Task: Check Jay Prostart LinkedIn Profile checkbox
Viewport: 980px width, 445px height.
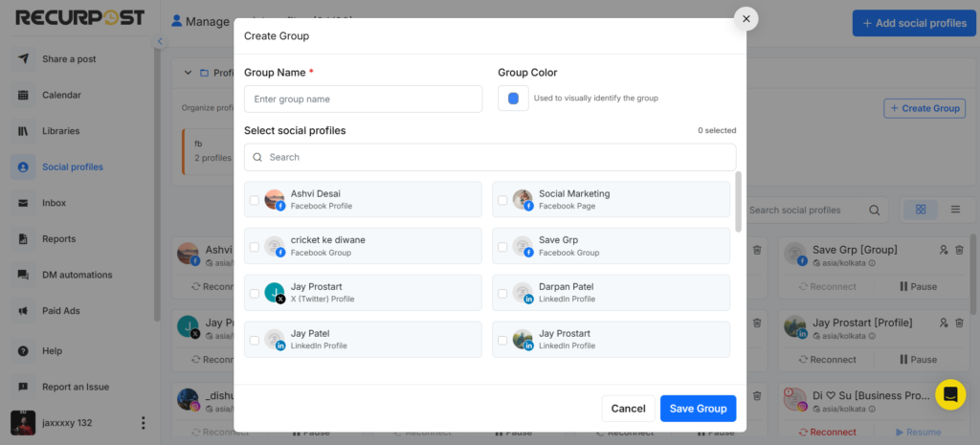Action: pyautogui.click(x=502, y=340)
